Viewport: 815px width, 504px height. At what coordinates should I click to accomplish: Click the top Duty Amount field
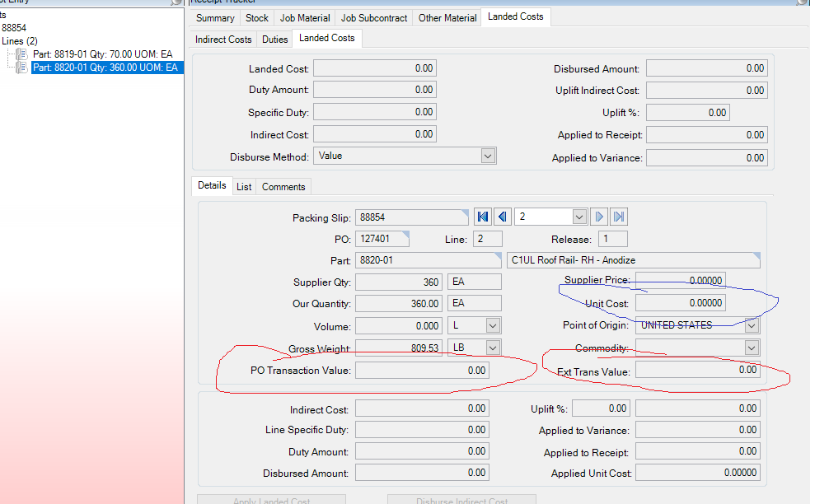click(x=374, y=90)
